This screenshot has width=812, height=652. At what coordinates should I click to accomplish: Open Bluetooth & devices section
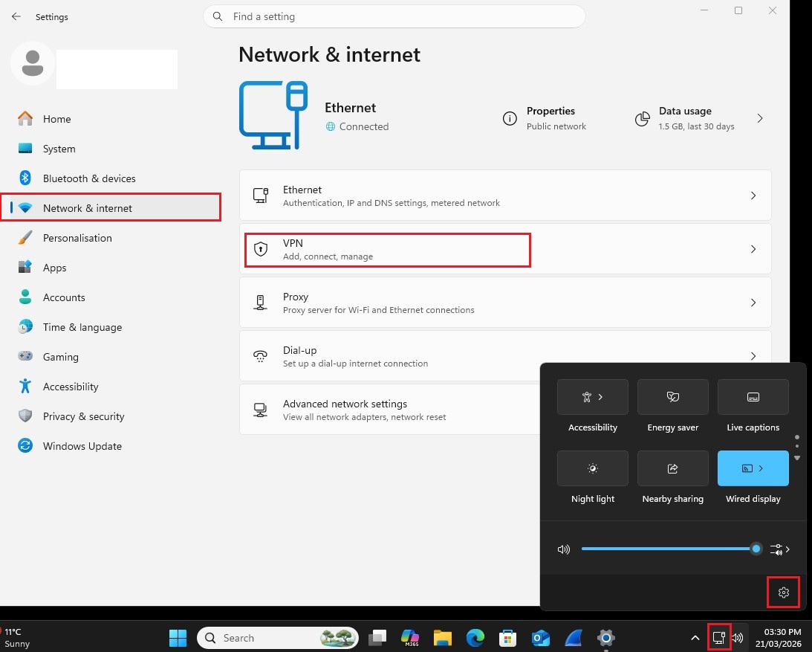tap(111, 178)
